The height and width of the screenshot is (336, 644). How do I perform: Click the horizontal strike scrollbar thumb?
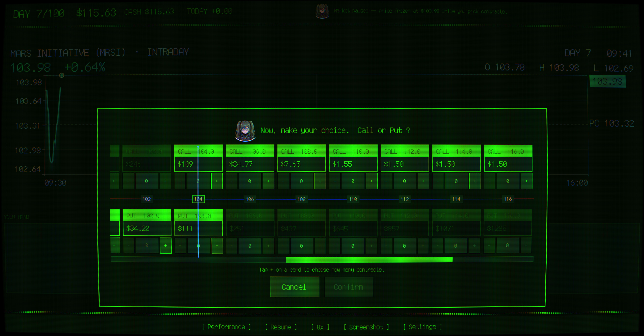pyautogui.click(x=369, y=259)
